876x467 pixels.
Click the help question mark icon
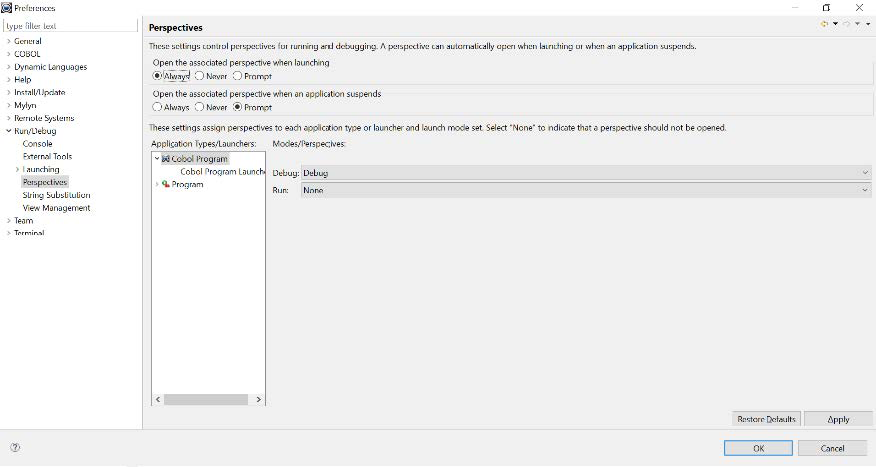coord(15,447)
